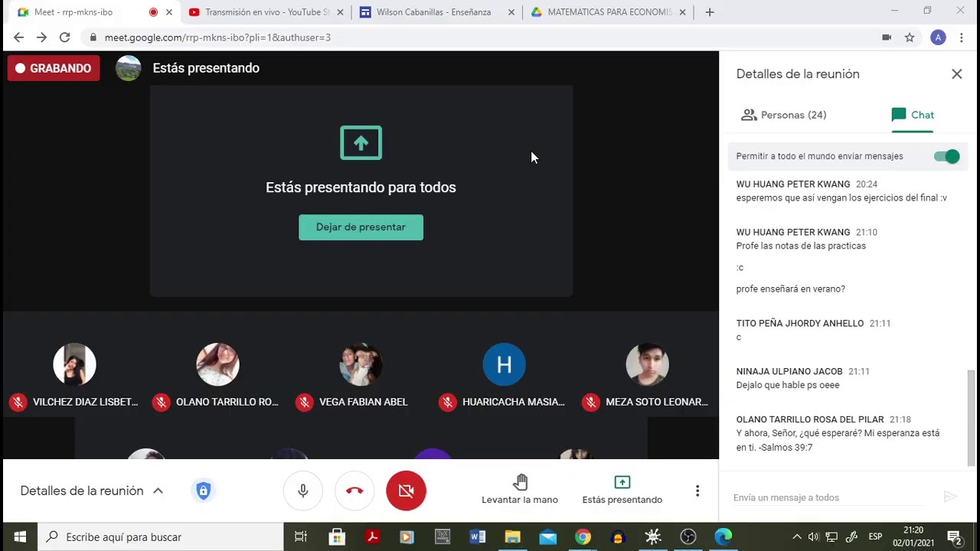Click the camera permission icon in address bar
Screen dimensions: 980x551
887,37
